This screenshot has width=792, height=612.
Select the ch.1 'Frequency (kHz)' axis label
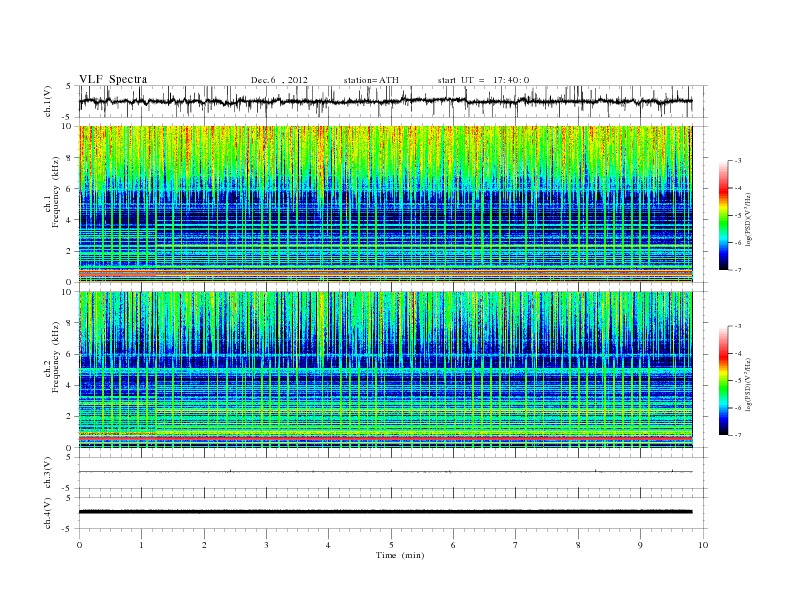56,192
